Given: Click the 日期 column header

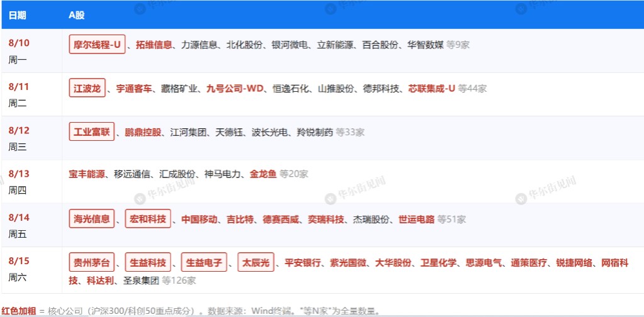Looking at the screenshot, I should 17,15.
